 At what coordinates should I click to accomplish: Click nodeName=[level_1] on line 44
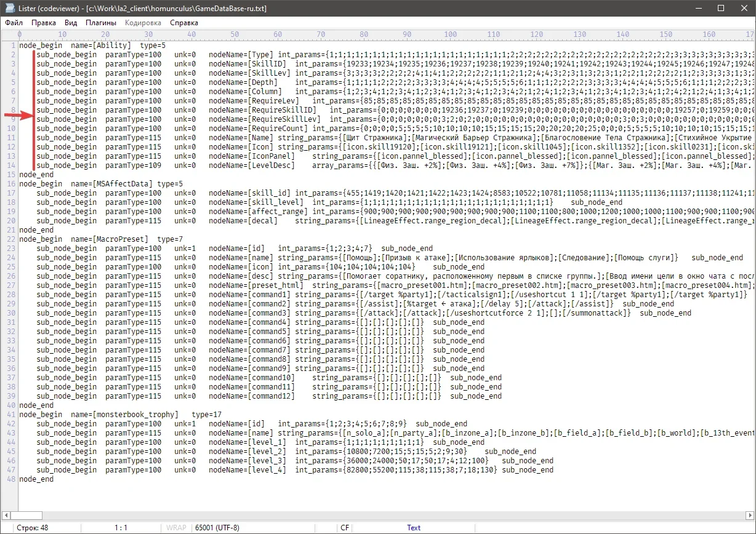(x=247, y=442)
